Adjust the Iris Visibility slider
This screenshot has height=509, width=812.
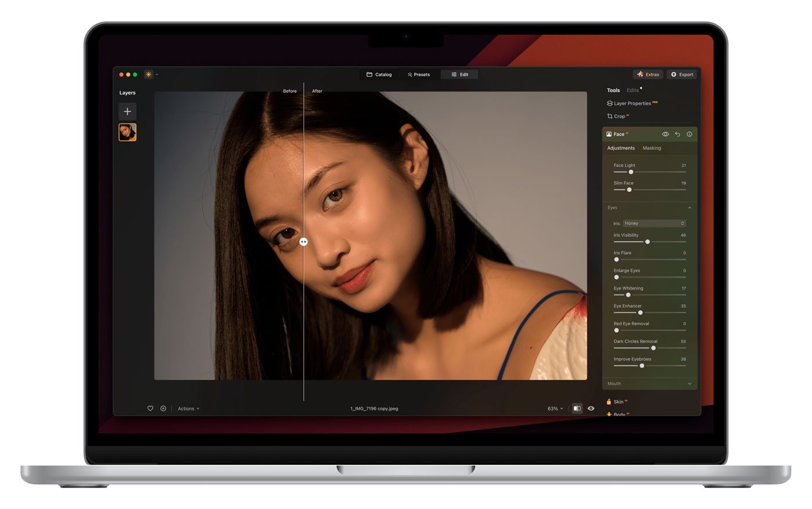[647, 242]
